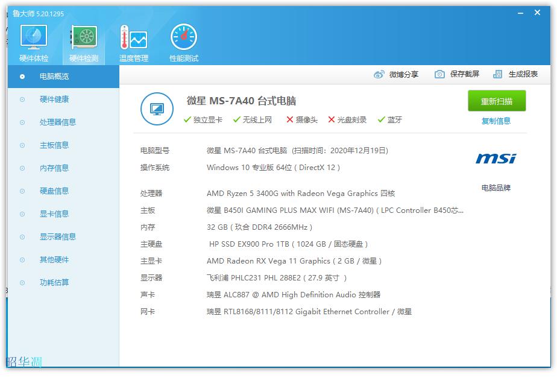Expand 硬盘信息 details in sidebar
This screenshot has height=392, width=557.
pos(55,191)
